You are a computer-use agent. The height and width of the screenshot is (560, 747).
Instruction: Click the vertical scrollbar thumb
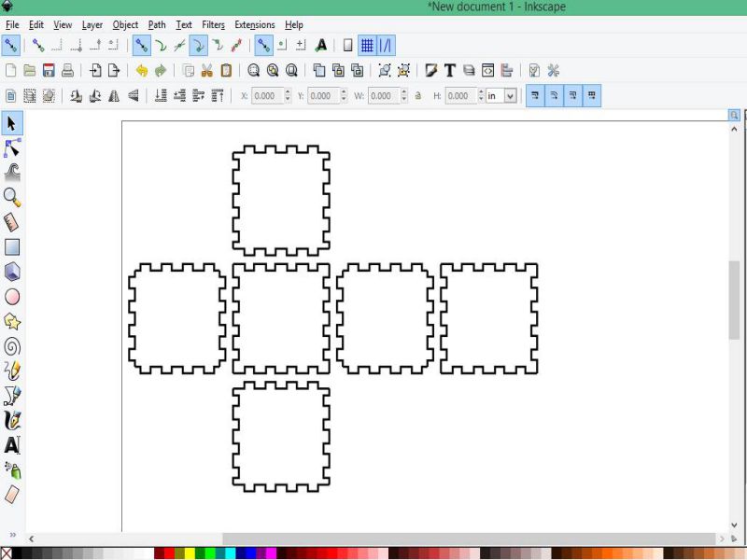click(x=734, y=300)
